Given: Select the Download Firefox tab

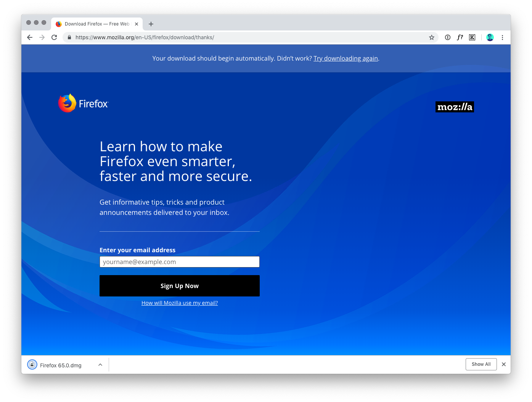Looking at the screenshot, I should tap(97, 24).
